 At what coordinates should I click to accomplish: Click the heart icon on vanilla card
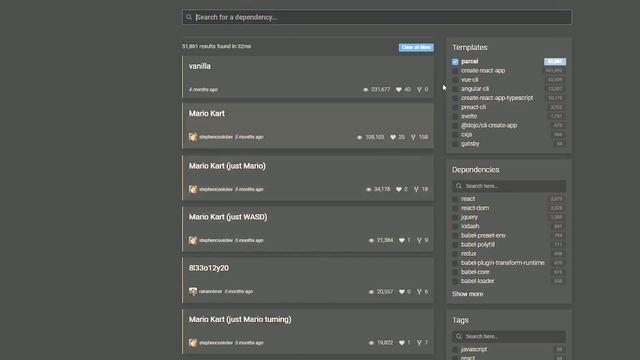point(399,89)
